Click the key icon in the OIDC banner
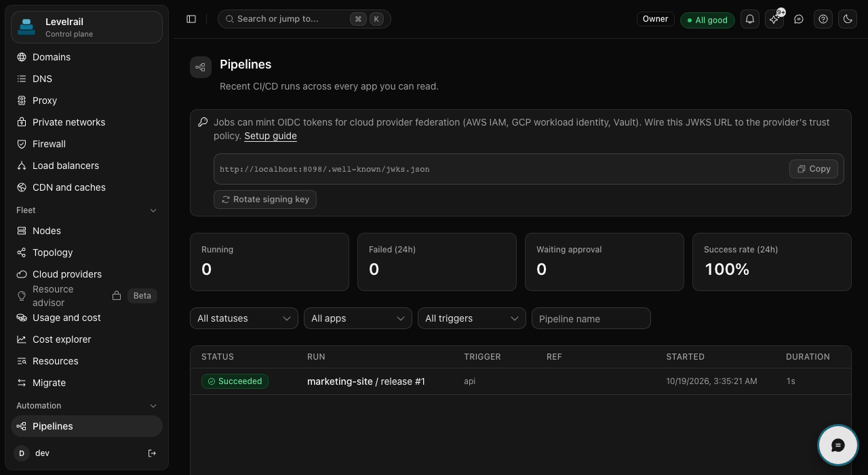The image size is (868, 475). coord(203,122)
